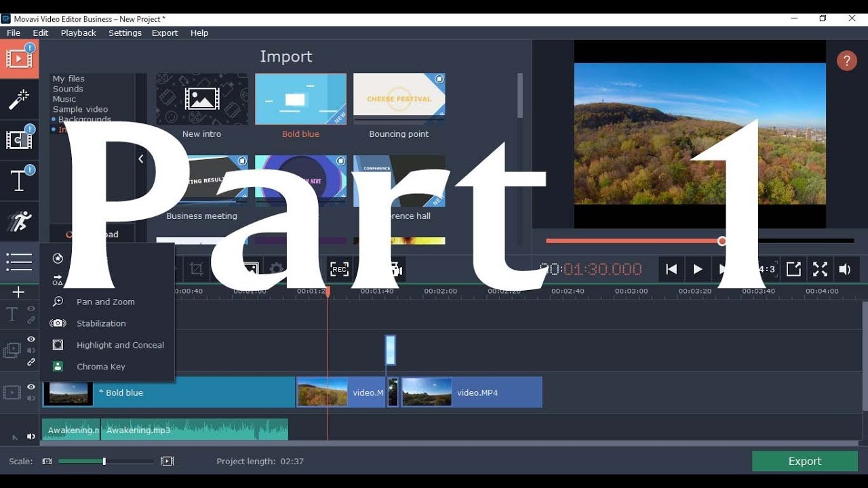The image size is (868, 488).
Task: Open the Playback menu
Action: click(79, 33)
